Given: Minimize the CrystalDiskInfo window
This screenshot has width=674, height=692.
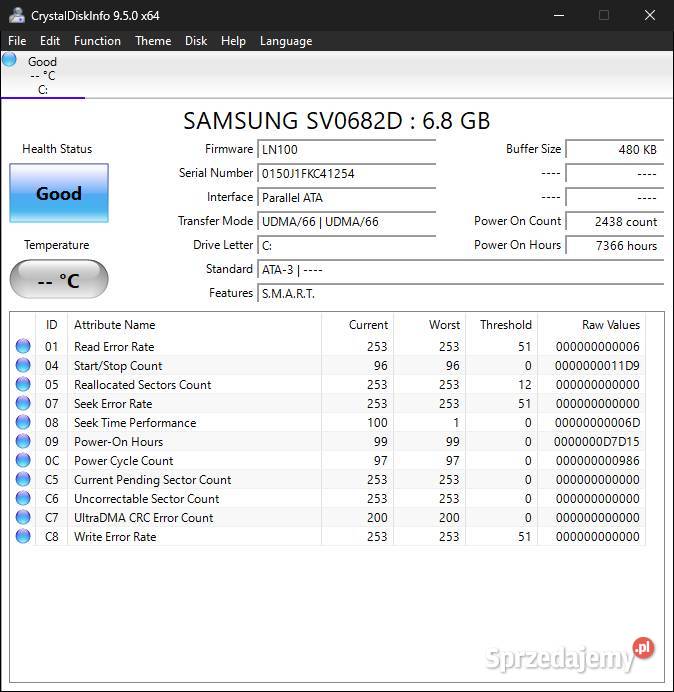Looking at the screenshot, I should pos(559,15).
